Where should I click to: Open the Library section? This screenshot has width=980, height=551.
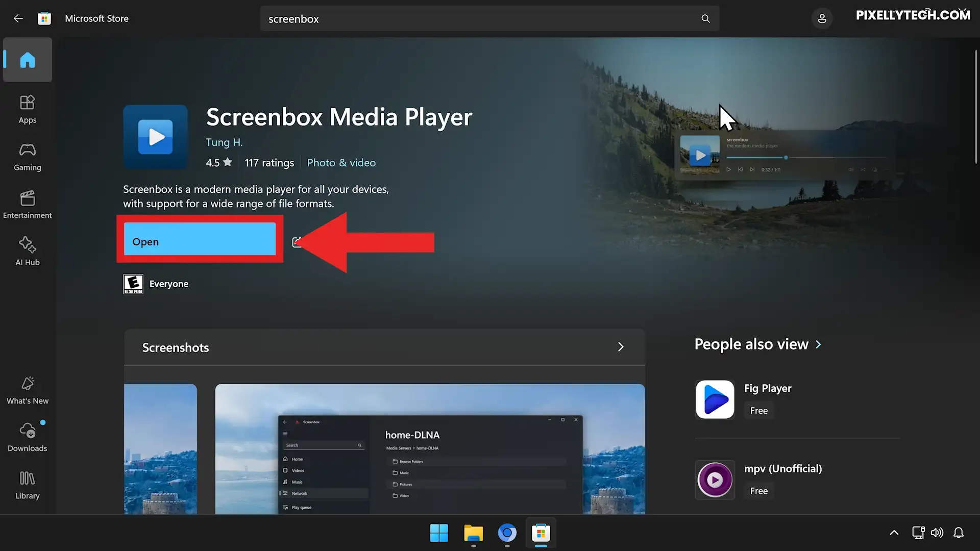tap(28, 485)
